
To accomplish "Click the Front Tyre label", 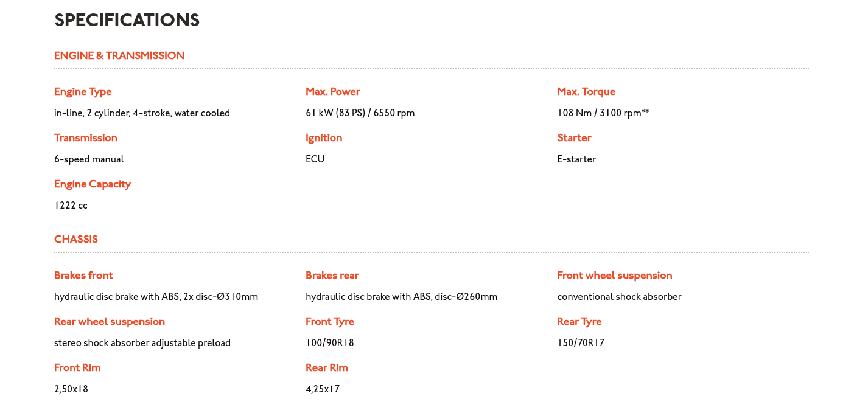I will 330,322.
